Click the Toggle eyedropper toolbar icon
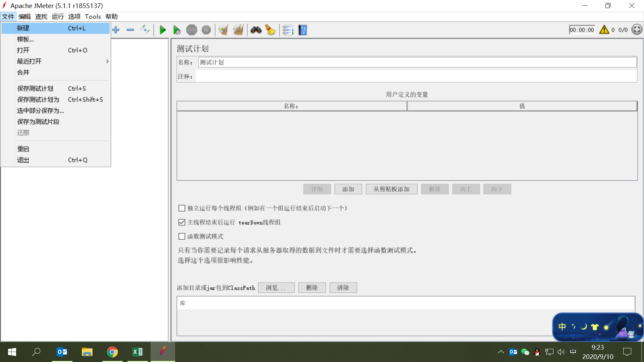644x362 pixels. (145, 30)
